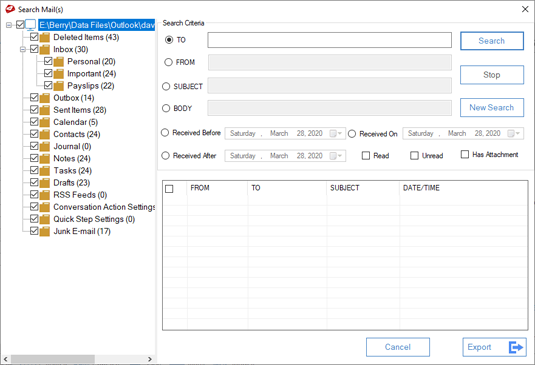
Task: Select the Drafts (23) tree item
Action: click(72, 183)
